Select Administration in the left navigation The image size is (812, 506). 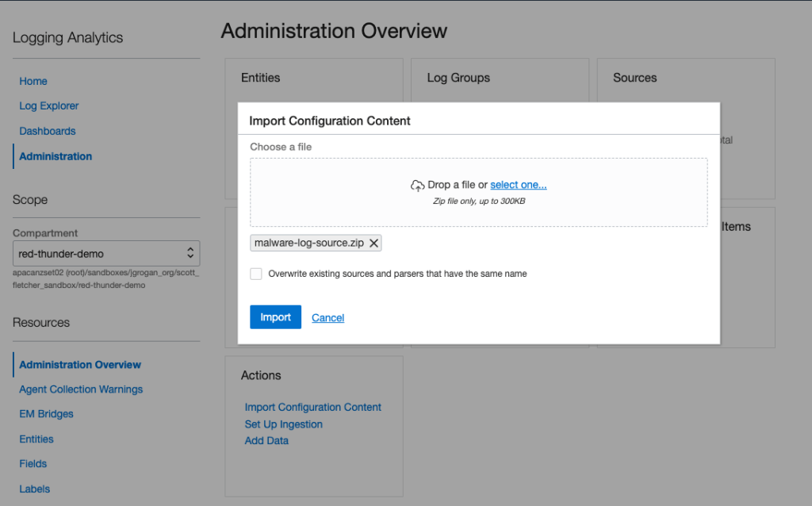pyautogui.click(x=56, y=156)
